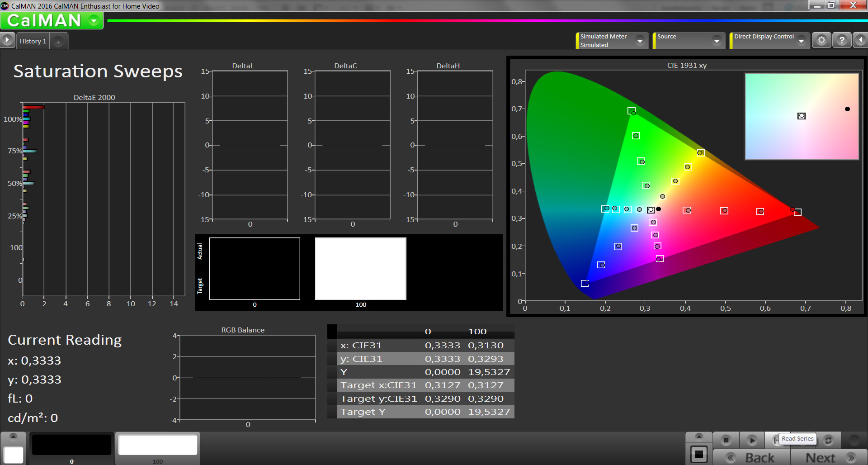Click the refresh loop icon

828,440
